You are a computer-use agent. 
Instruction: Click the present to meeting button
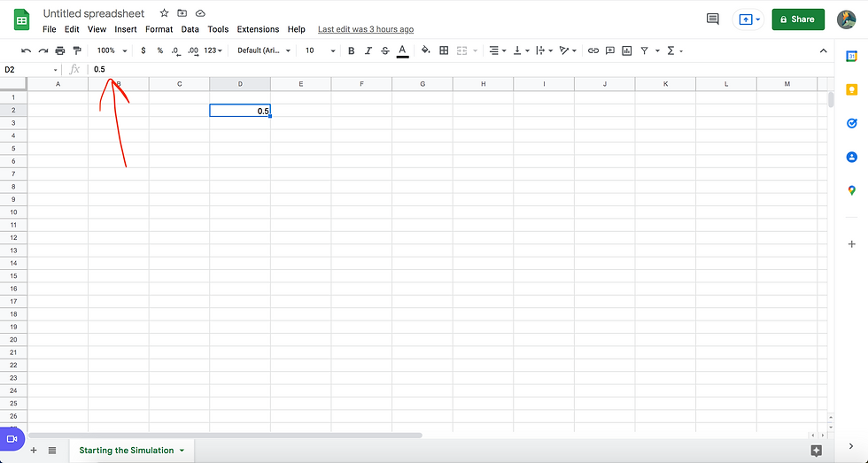tap(748, 19)
